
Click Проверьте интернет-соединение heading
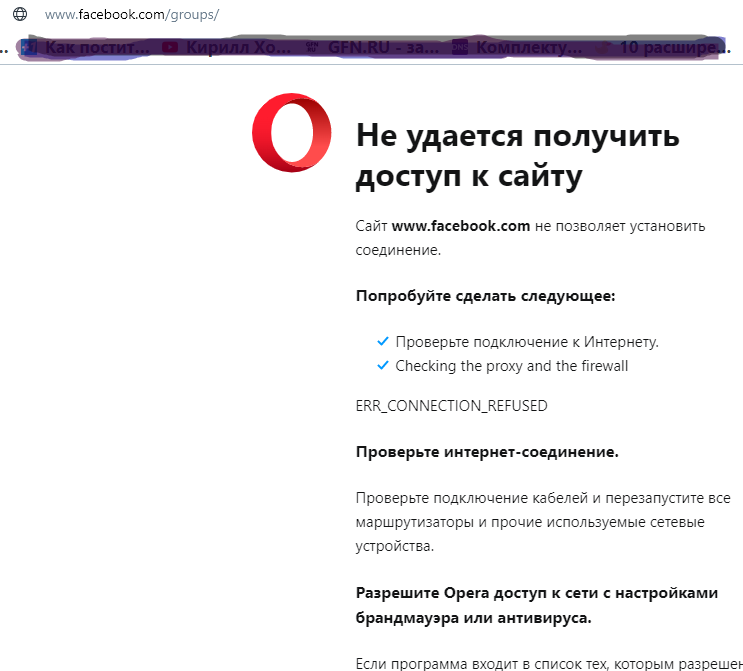point(487,452)
